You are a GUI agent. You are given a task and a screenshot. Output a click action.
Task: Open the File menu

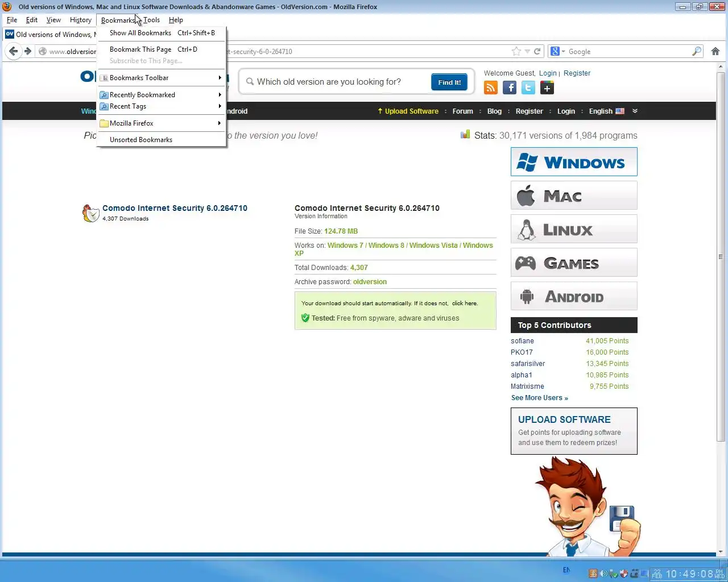(x=12, y=20)
